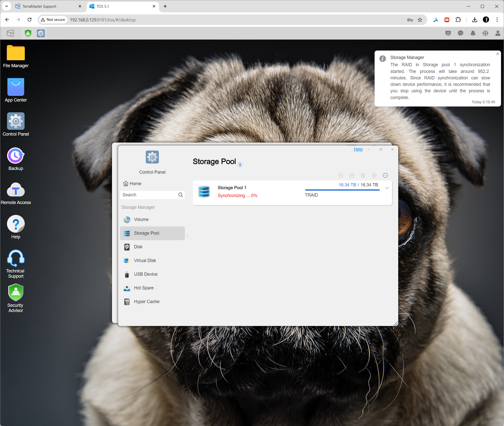Switch to the TerraMaster Support tab
504x426 pixels.
tap(40, 6)
